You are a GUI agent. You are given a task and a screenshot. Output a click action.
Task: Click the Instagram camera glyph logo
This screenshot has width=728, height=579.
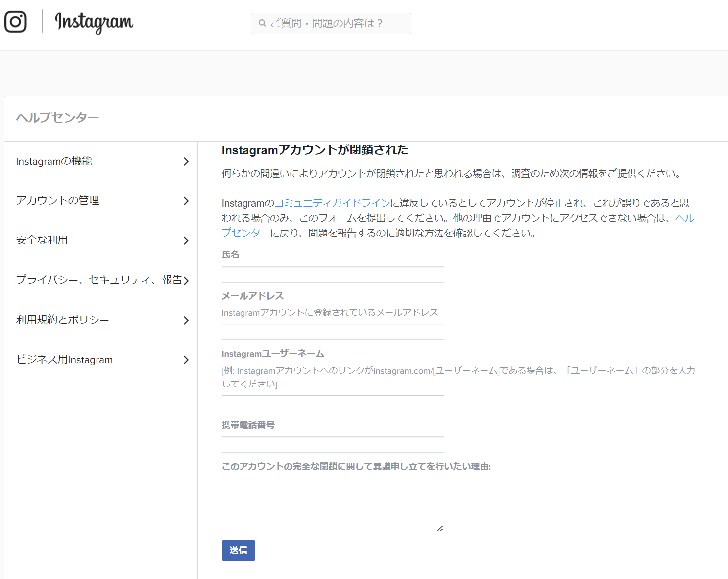(x=15, y=22)
